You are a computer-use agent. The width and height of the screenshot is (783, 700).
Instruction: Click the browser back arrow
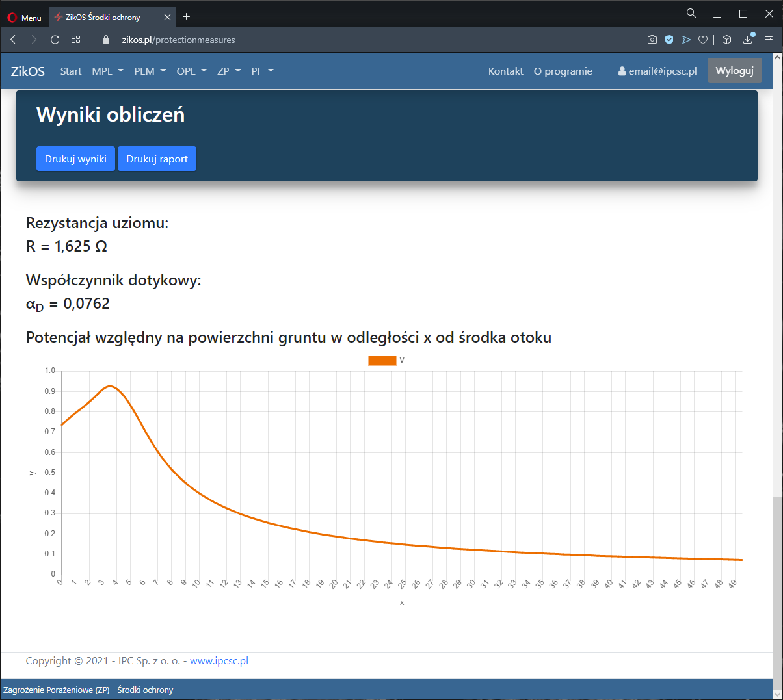click(x=13, y=40)
